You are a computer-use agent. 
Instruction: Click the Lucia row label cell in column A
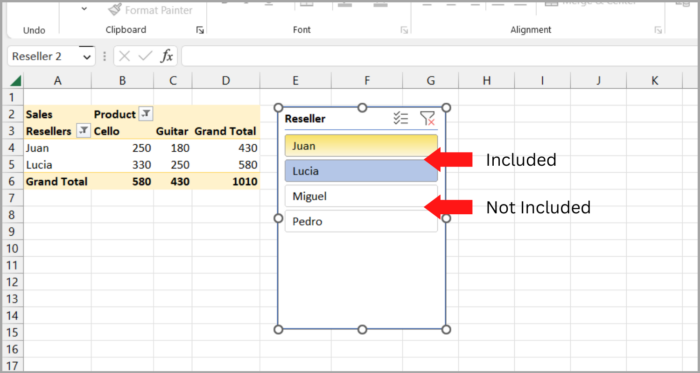pos(58,165)
